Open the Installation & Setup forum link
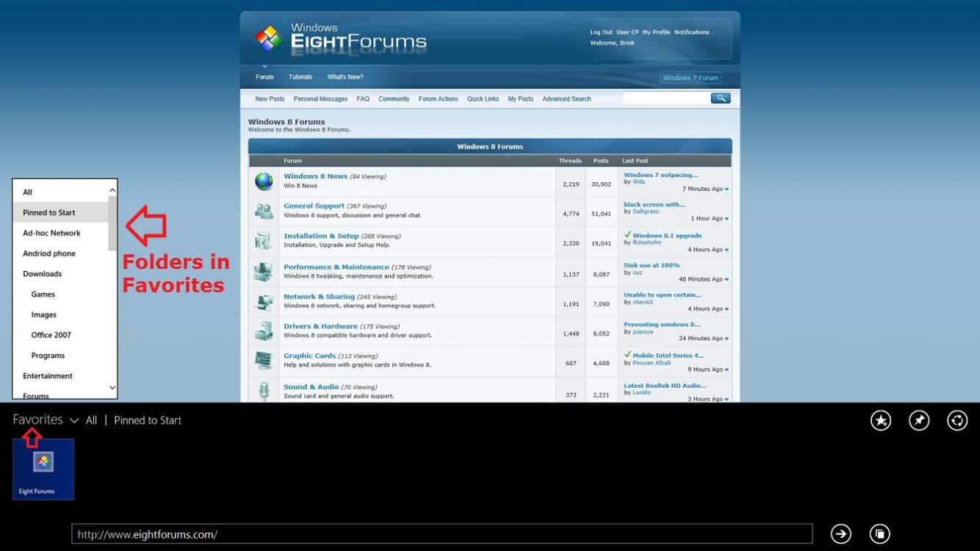The image size is (980, 551). point(321,237)
